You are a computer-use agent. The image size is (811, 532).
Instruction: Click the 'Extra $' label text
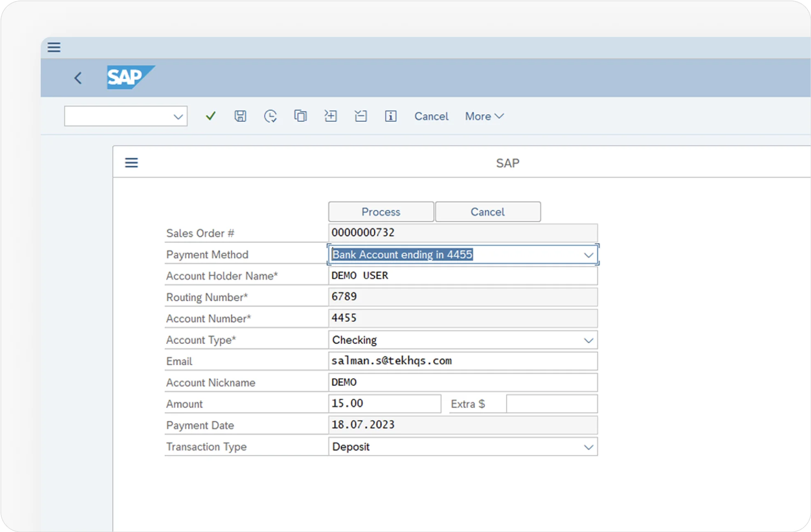468,404
